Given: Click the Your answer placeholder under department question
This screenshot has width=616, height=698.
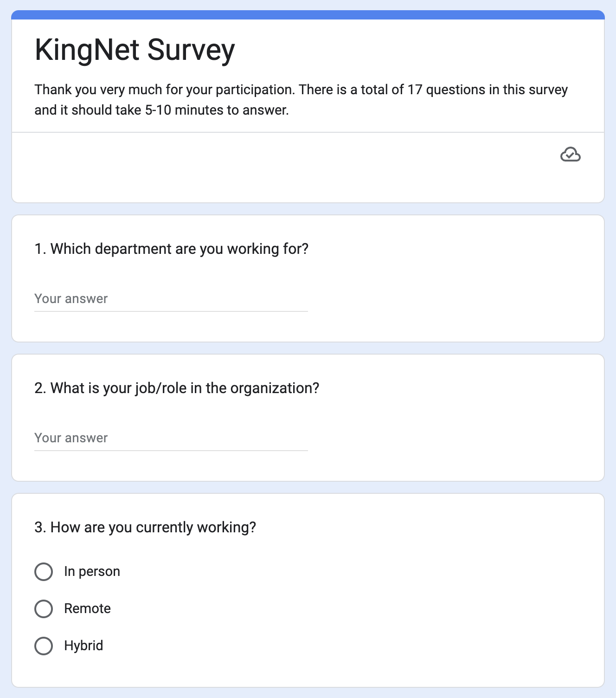Looking at the screenshot, I should (71, 299).
